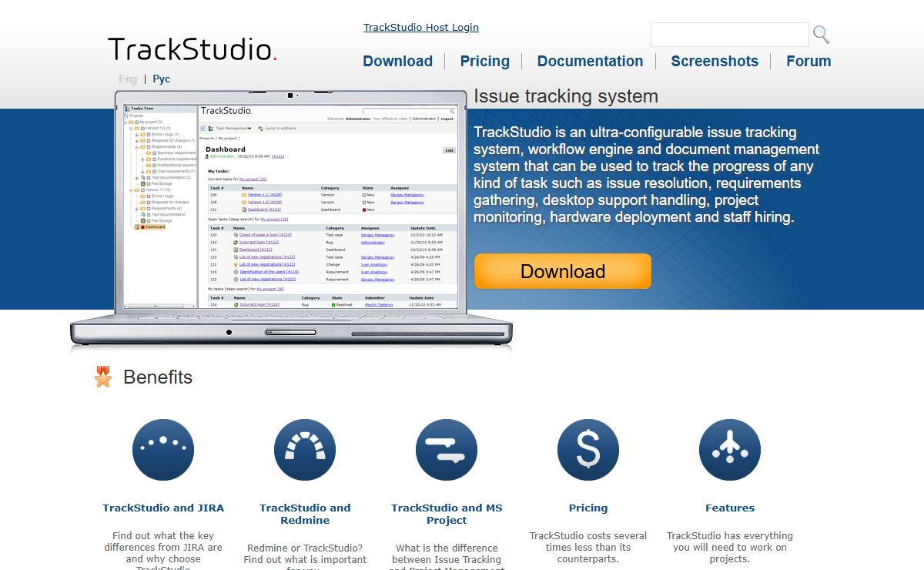Click the TrackStudio logo
This screenshot has width=924, height=570.
click(192, 49)
